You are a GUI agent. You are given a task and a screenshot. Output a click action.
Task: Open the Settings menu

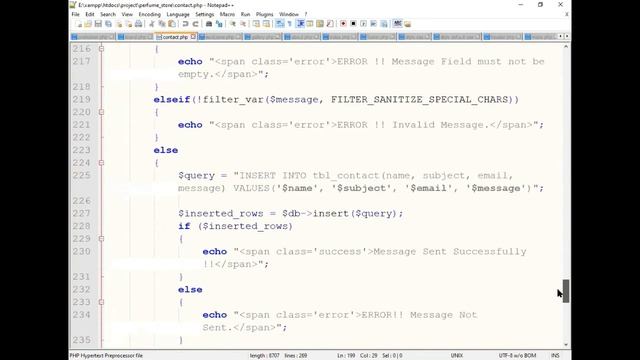tap(204, 14)
